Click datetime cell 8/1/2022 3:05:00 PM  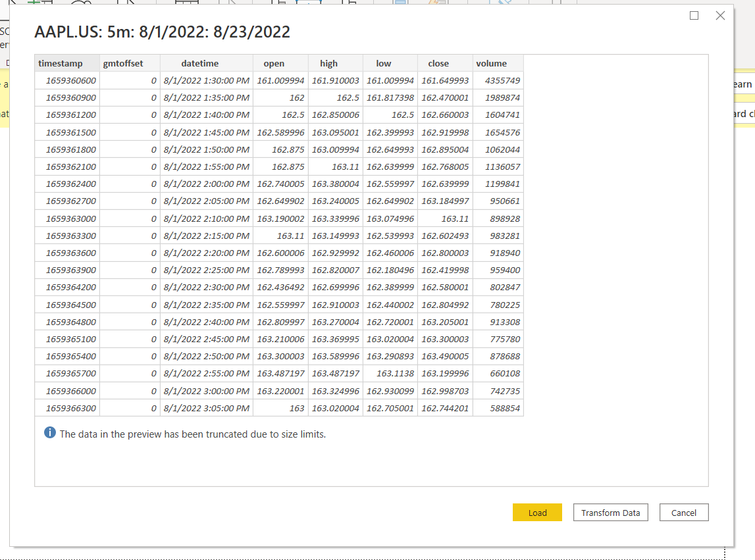pyautogui.click(x=207, y=409)
